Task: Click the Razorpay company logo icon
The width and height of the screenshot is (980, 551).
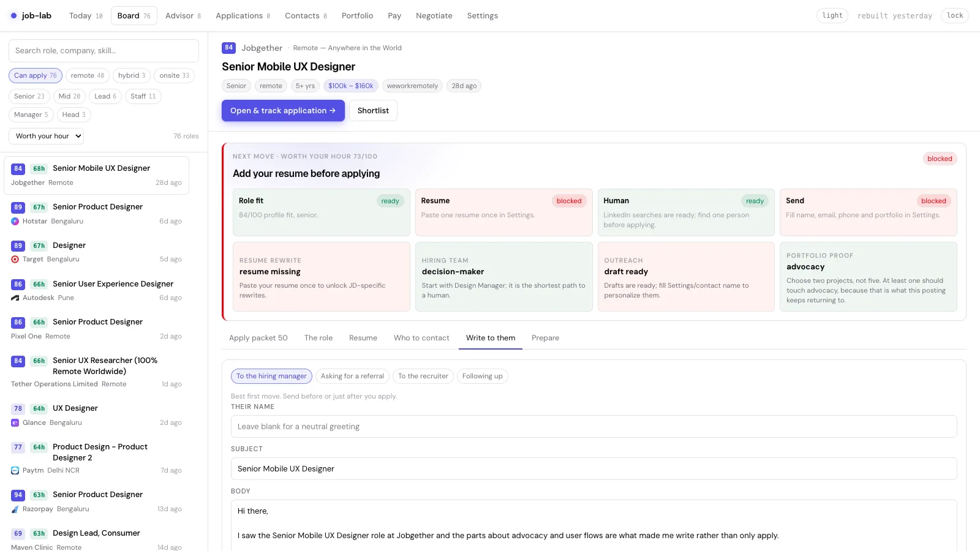Action: tap(15, 509)
